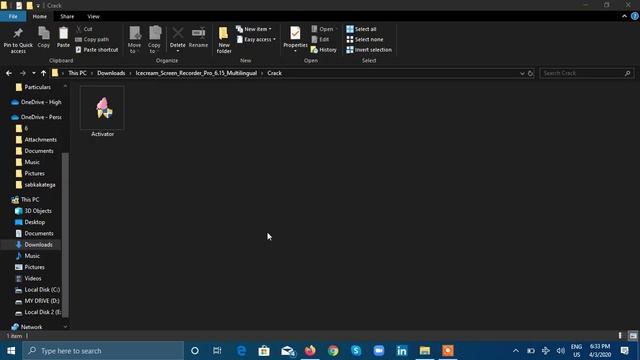Open the Easy access dropdown
Viewport: 640px width, 360px height.
256,39
